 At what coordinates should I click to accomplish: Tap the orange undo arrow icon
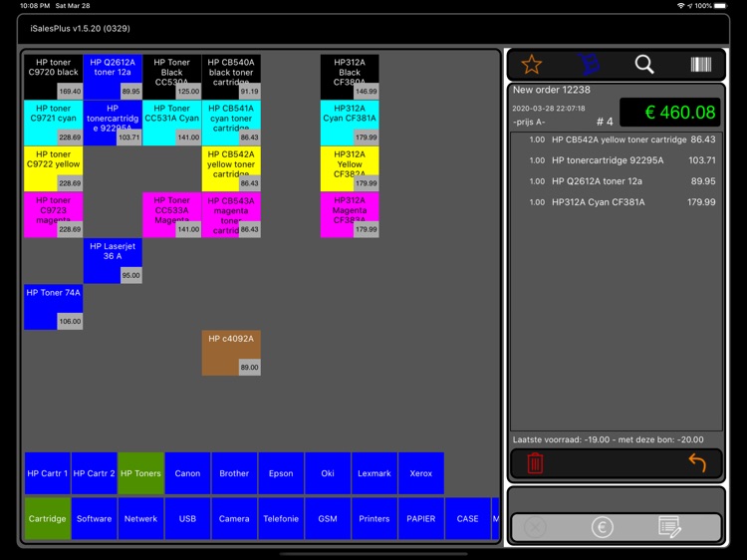697,462
